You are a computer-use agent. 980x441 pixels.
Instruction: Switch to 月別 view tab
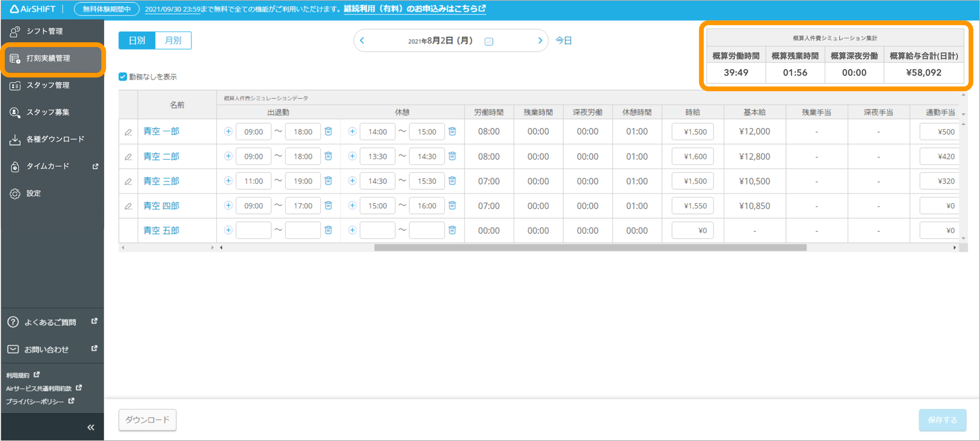(x=173, y=40)
